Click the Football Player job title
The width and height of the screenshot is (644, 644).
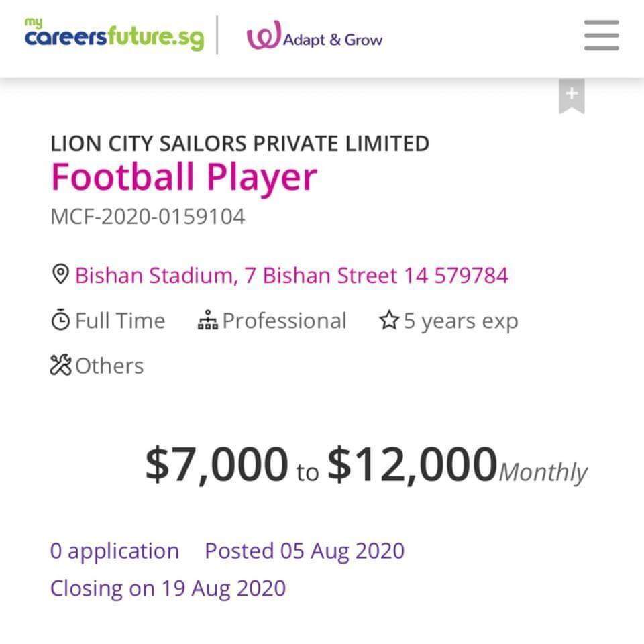[x=184, y=178]
